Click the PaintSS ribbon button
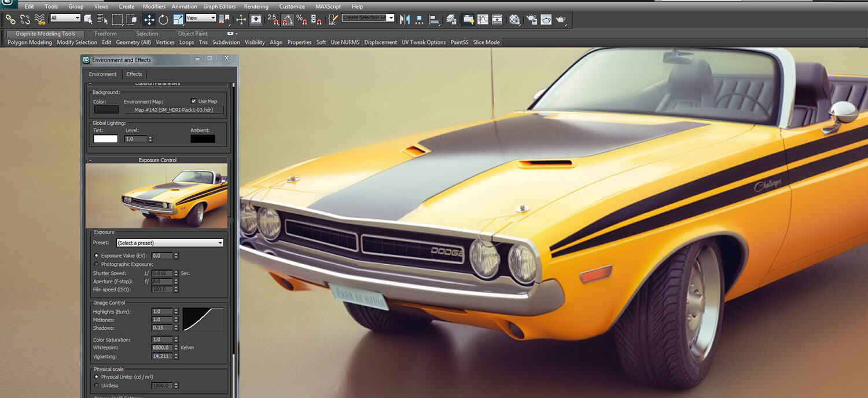The image size is (868, 398). 459,42
